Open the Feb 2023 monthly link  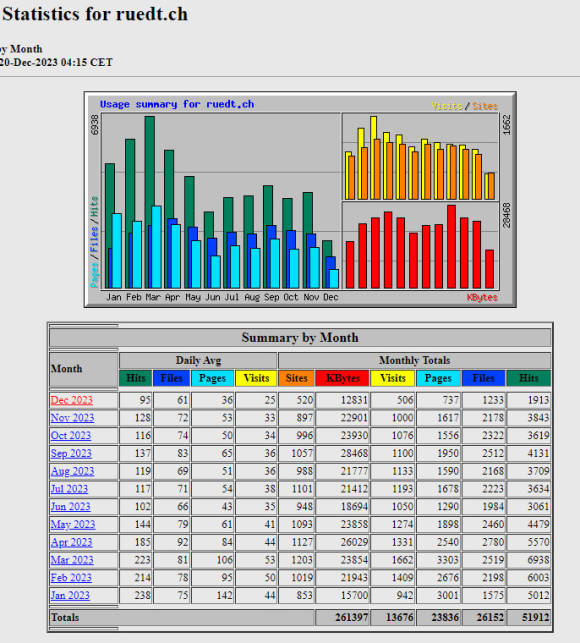(71, 578)
